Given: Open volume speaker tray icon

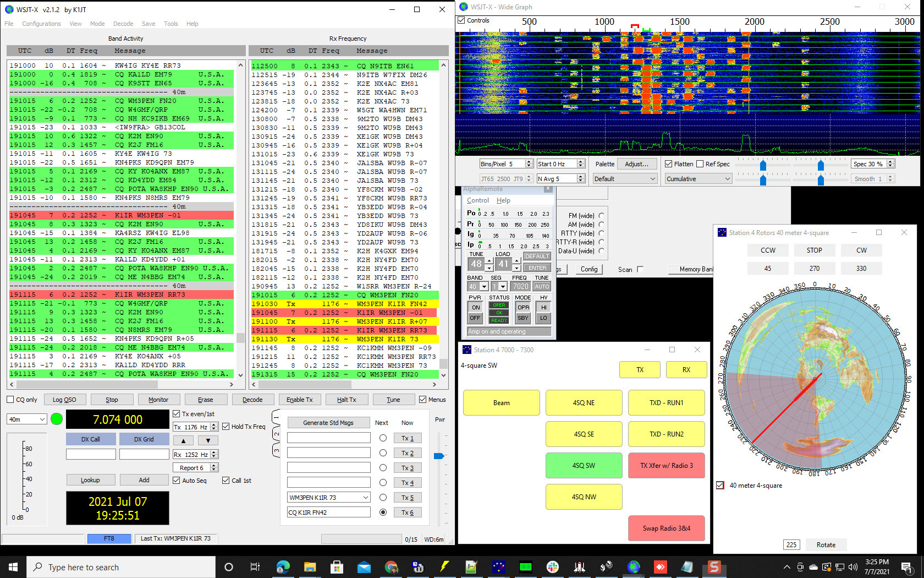Looking at the screenshot, I should [853, 567].
